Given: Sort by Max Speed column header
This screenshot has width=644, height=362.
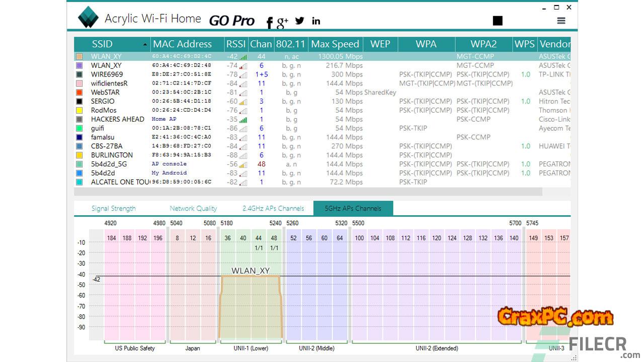Looking at the screenshot, I should [335, 44].
